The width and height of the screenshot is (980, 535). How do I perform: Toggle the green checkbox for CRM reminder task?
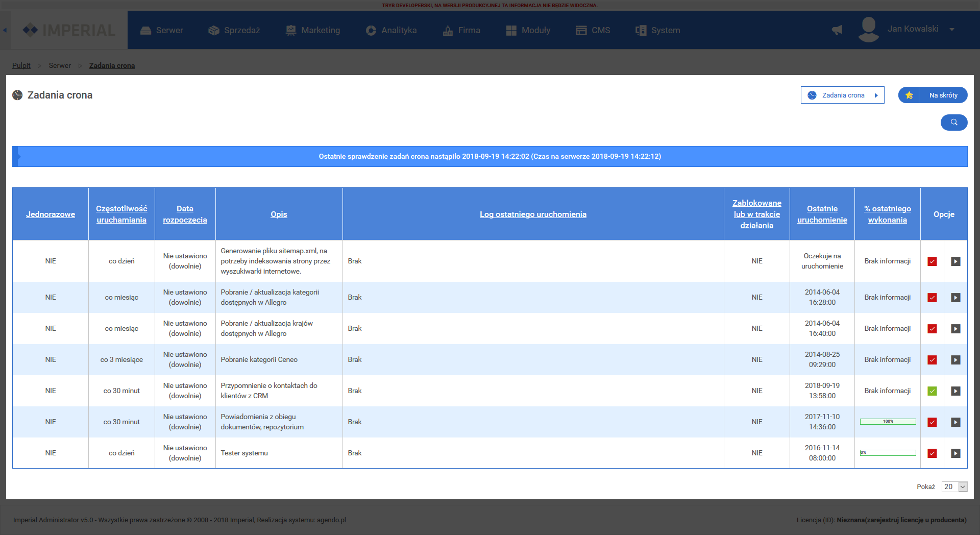[x=932, y=391]
